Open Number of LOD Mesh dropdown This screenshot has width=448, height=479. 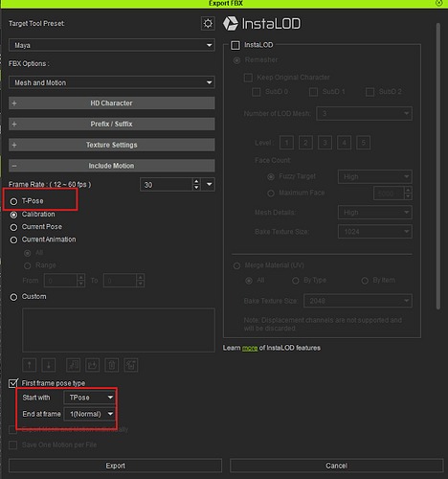point(364,114)
